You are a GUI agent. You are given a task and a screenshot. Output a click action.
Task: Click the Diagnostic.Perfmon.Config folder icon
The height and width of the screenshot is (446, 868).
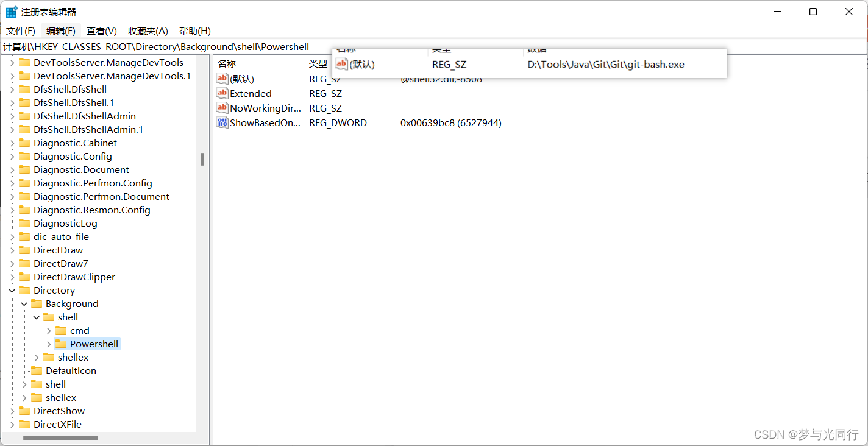[24, 183]
